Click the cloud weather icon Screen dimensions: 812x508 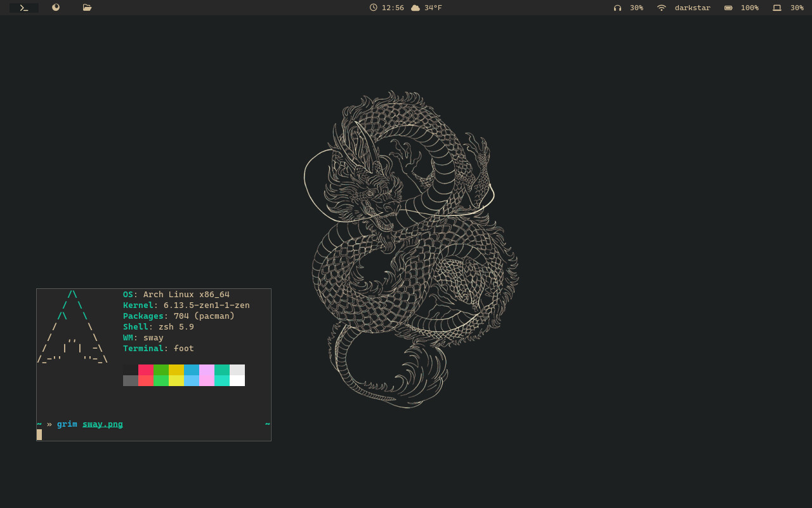point(416,8)
